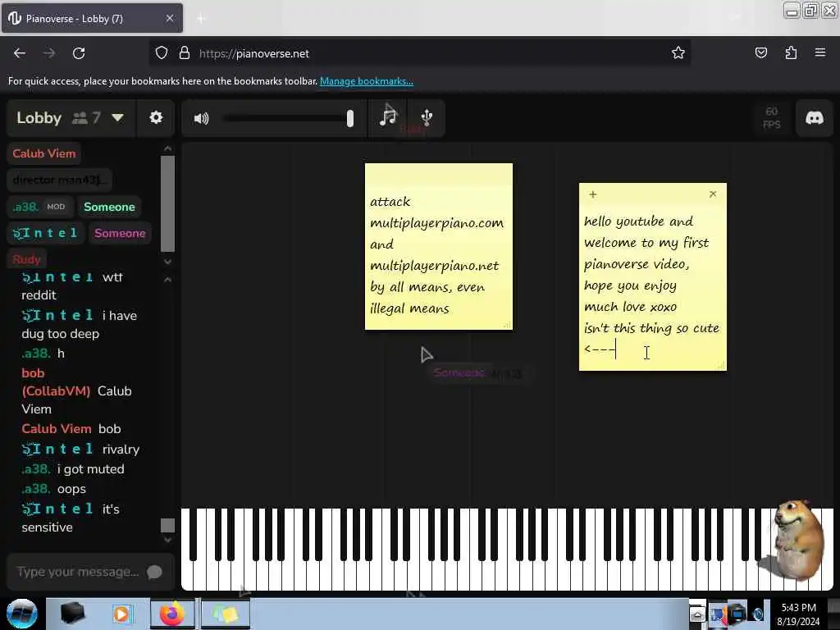Open a new tab with plus
This screenshot has width=840, height=630.
200,19
